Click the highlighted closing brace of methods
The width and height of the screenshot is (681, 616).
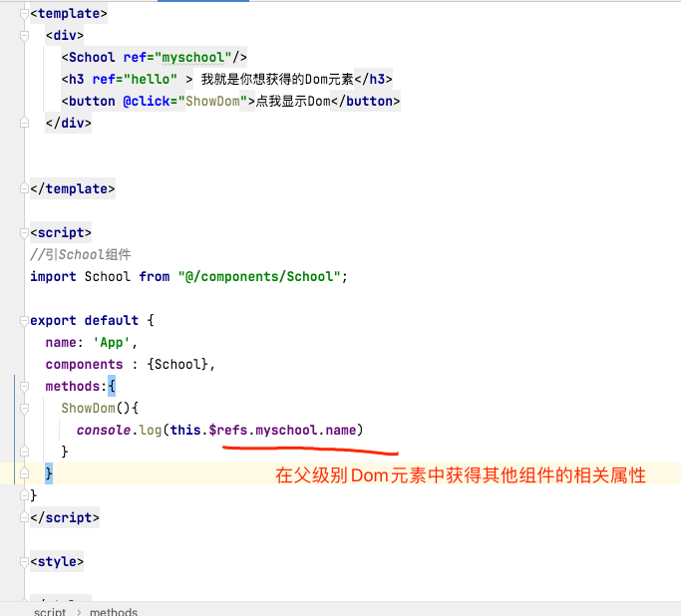click(49, 473)
